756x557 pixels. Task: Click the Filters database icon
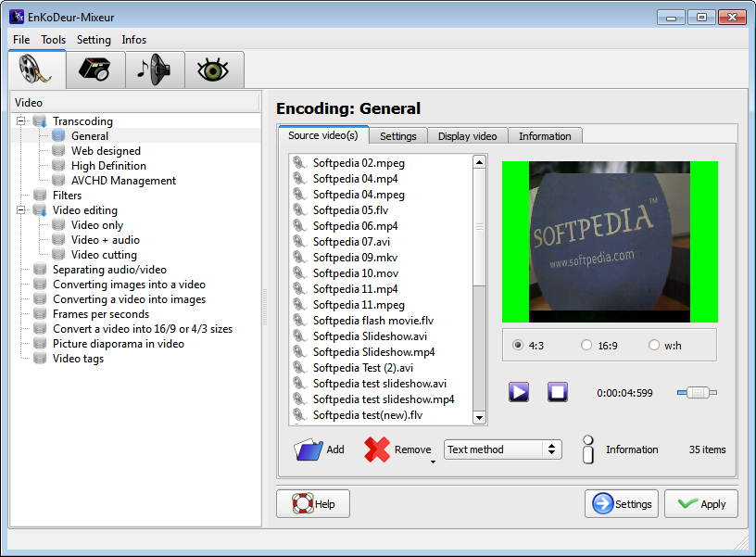pyautogui.click(x=40, y=196)
